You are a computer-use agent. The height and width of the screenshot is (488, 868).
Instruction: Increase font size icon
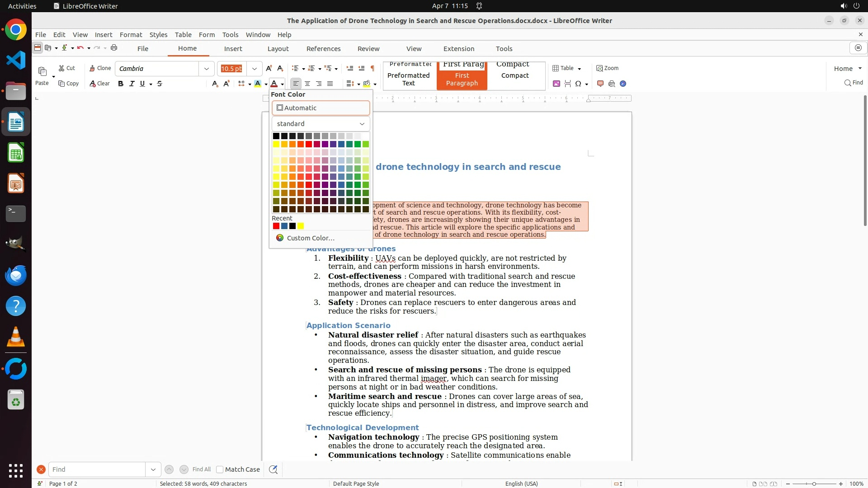[x=269, y=68]
